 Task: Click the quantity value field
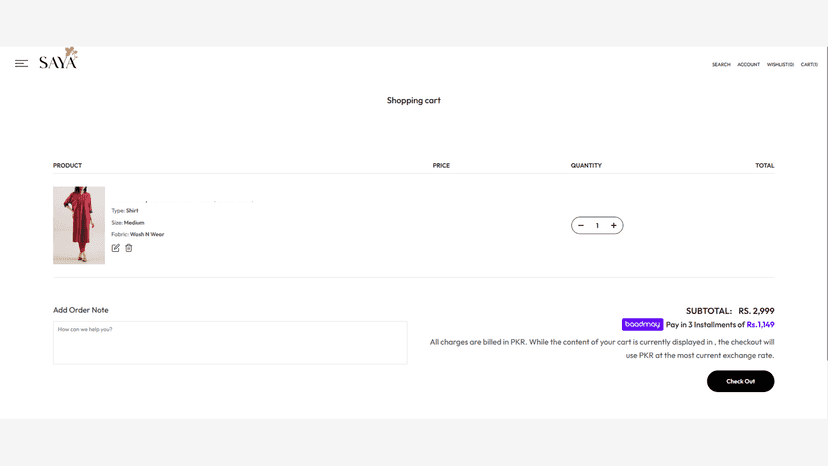[597, 226]
